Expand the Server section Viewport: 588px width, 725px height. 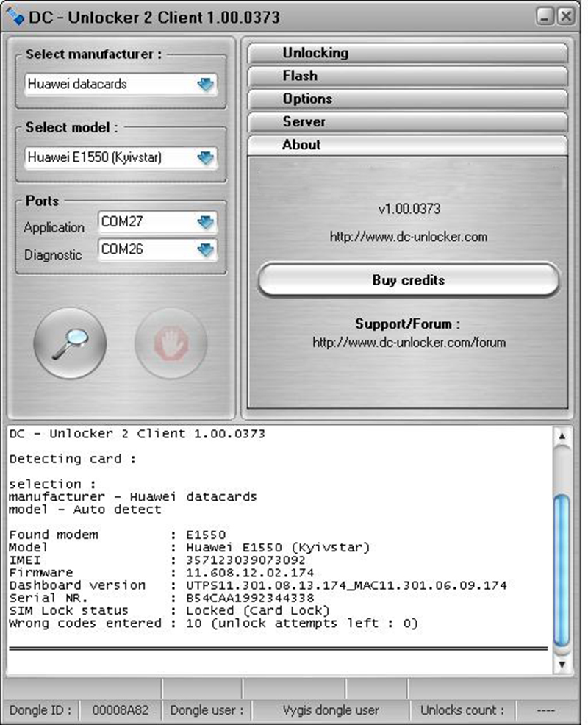click(407, 122)
